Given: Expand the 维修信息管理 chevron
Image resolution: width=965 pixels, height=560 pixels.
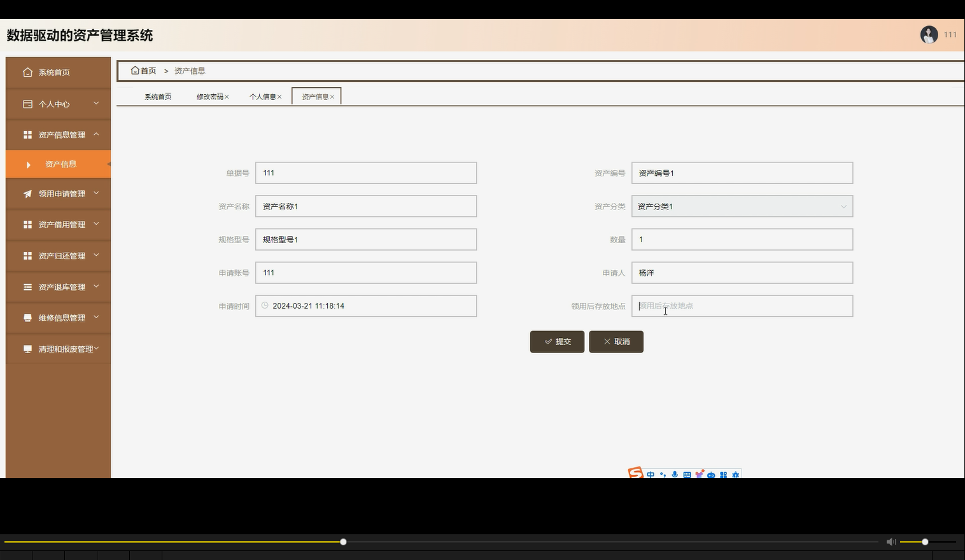Looking at the screenshot, I should (x=96, y=317).
